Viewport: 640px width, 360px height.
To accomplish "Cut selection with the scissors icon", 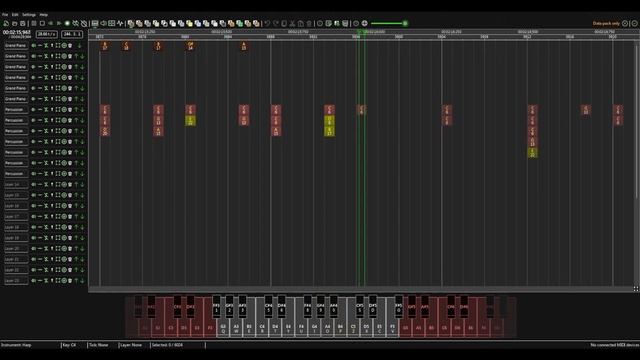I will [x=292, y=24].
